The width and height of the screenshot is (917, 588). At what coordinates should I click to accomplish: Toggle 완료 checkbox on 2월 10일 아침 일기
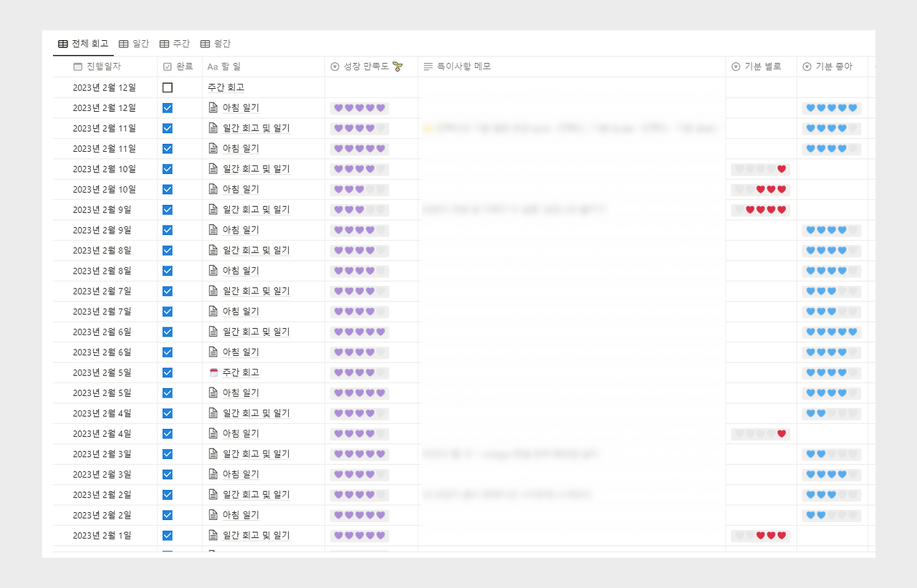click(168, 190)
